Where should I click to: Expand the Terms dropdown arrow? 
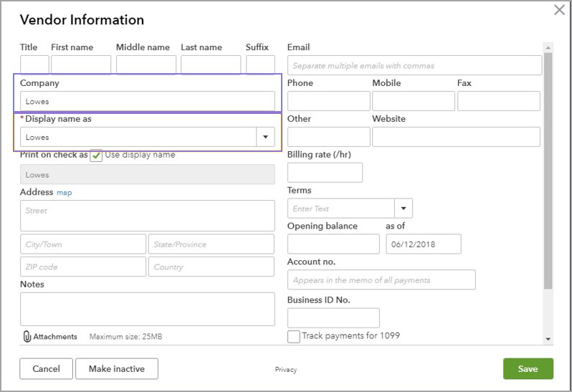pyautogui.click(x=404, y=209)
